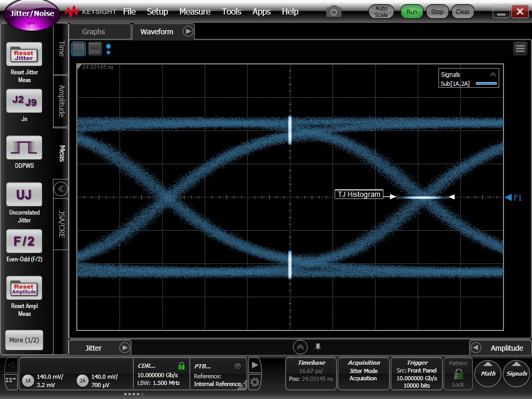Screen dimensions: 532x399
Task: Select the Even-Odd F/2 measurement
Action: (x=24, y=241)
